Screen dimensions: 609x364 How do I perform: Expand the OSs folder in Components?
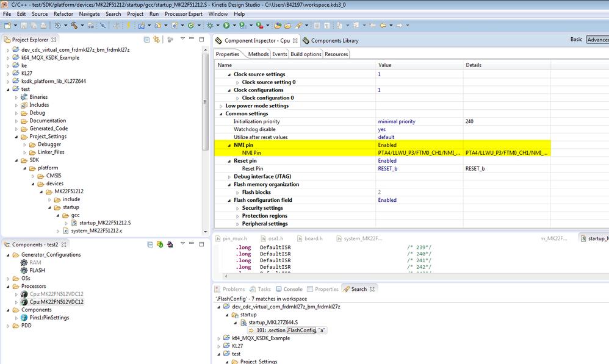tap(8, 279)
